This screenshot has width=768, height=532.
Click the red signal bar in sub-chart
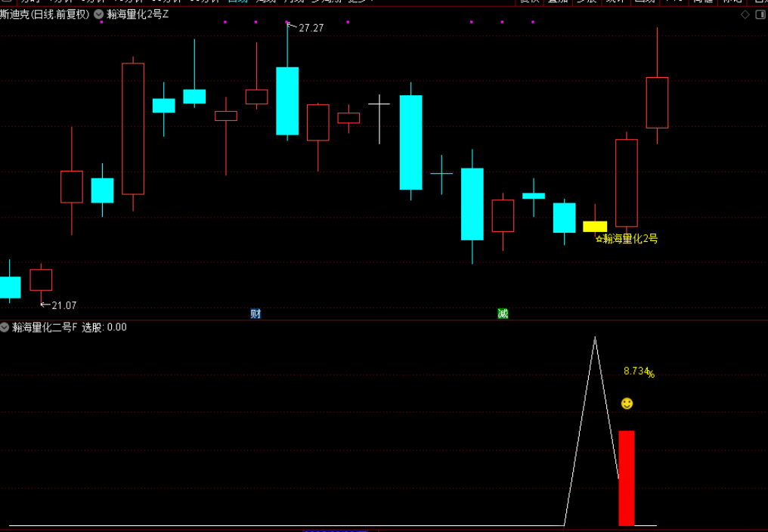pyautogui.click(x=626, y=478)
